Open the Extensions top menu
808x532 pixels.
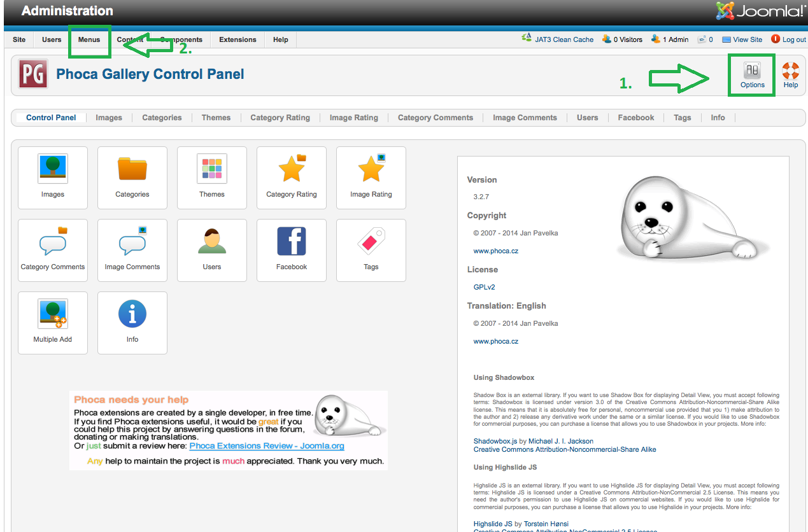coord(237,39)
